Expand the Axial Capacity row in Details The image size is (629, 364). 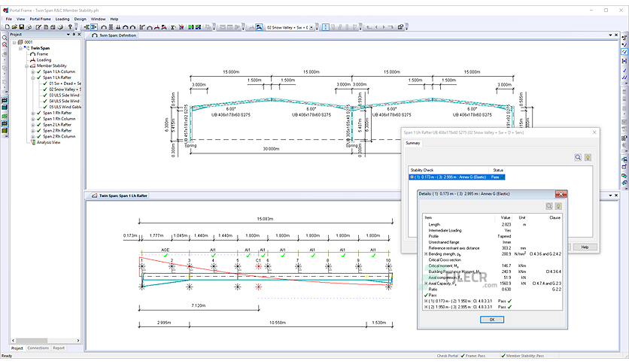[426, 284]
